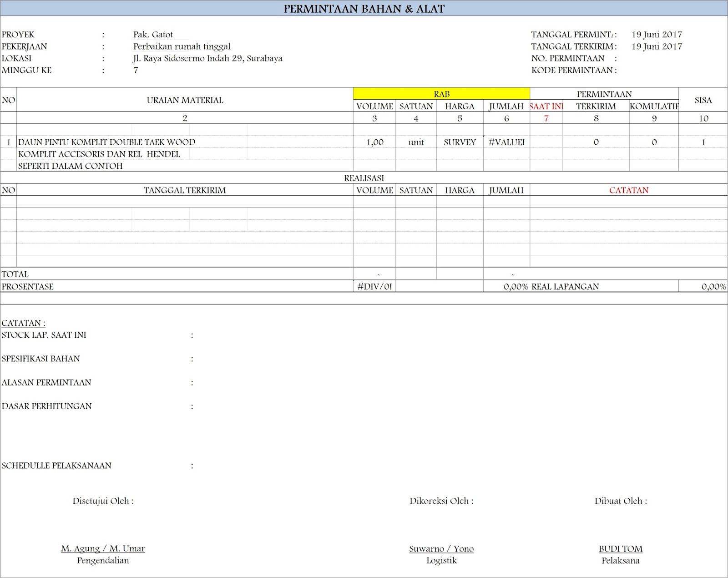Click the SATUAN header under RAB
Viewport: 728px width, 578px height.
click(x=416, y=106)
